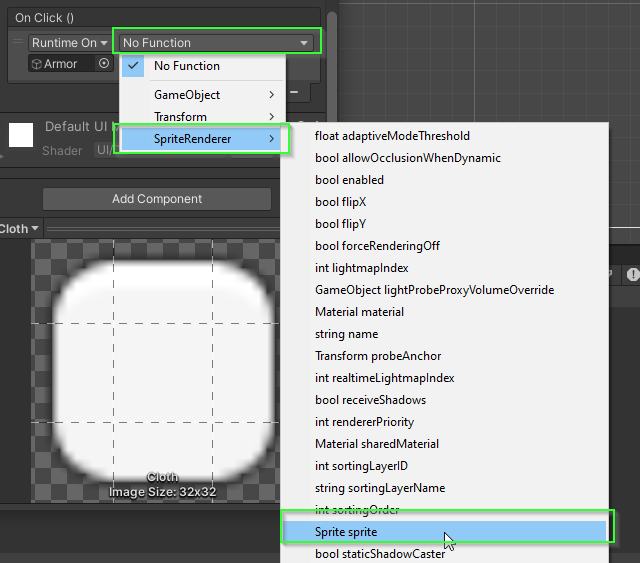Click the white Default UI material swatch
Screen dimensions: 640x563
pos(21,134)
